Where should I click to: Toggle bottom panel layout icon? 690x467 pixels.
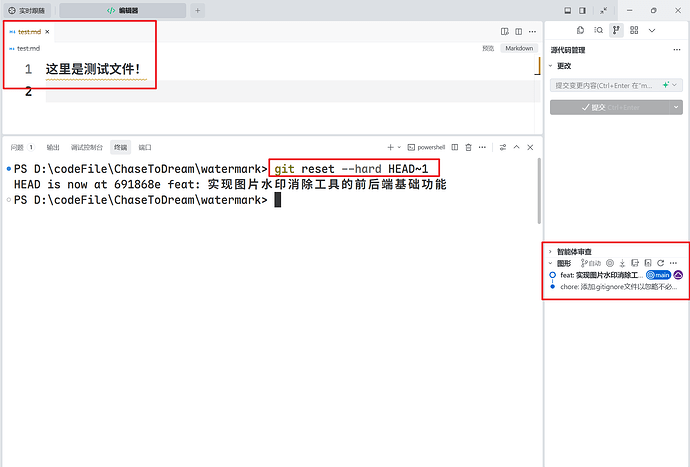(x=568, y=11)
